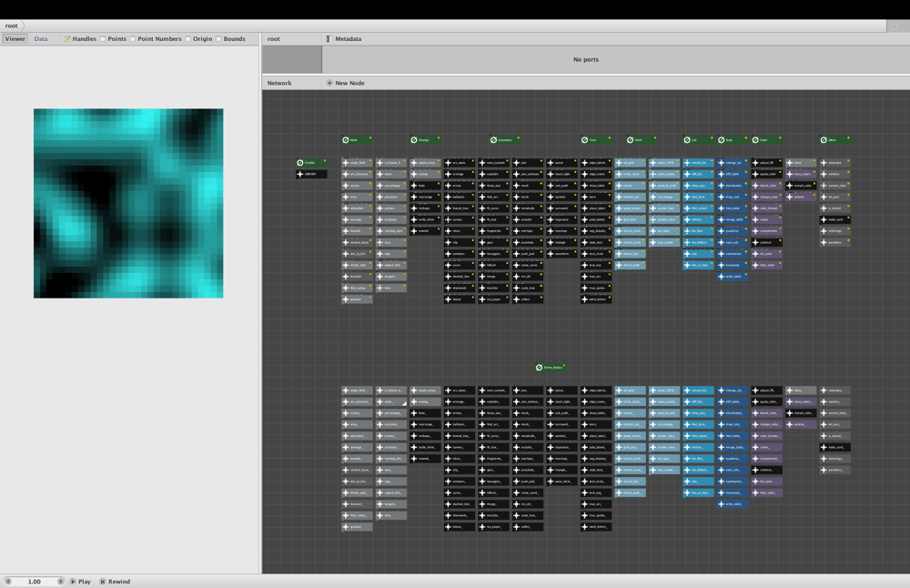Select the upper group's fade node
The width and height of the screenshot is (910, 588).
coord(425,185)
